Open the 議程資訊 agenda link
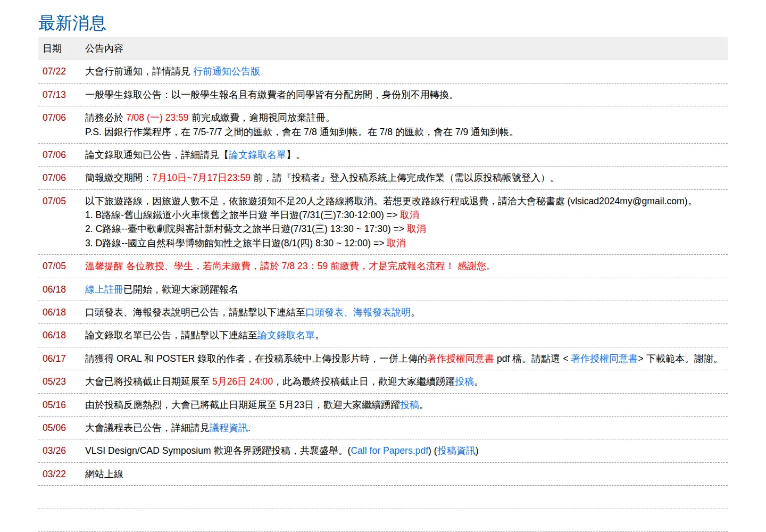The width and height of the screenshot is (766, 532). [229, 428]
